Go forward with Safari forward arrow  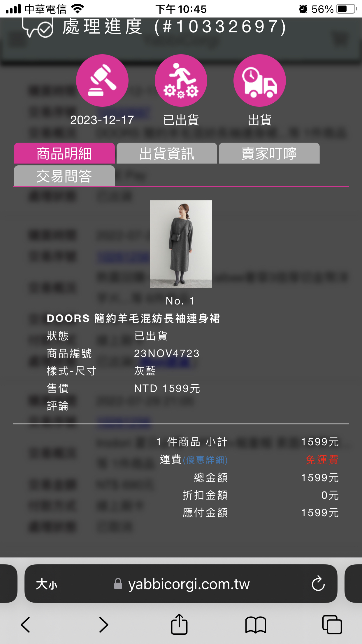[103, 625]
